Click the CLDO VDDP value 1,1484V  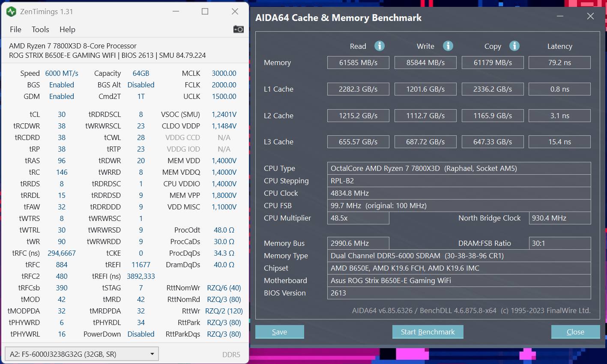pos(224,126)
